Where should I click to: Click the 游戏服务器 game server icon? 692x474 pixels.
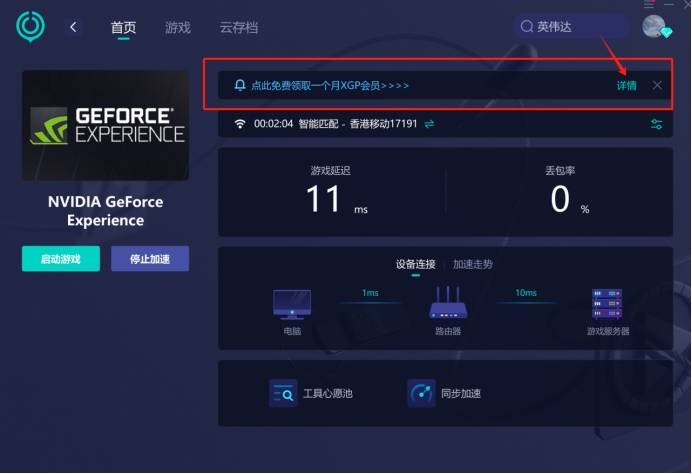[x=607, y=304]
